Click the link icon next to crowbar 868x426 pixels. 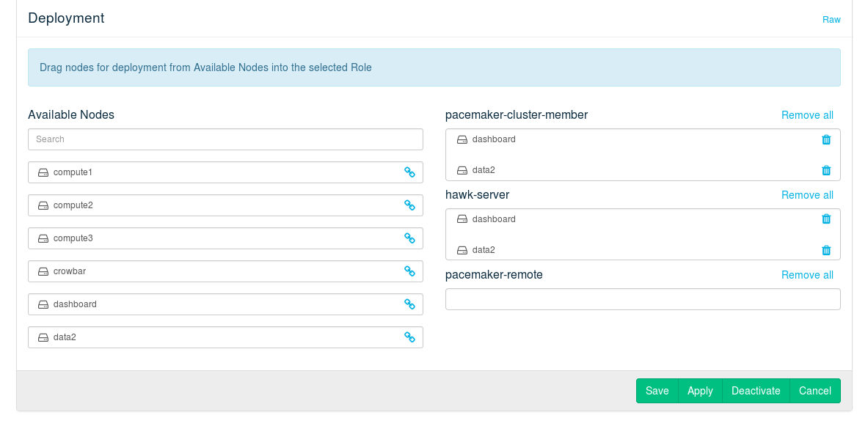(409, 271)
